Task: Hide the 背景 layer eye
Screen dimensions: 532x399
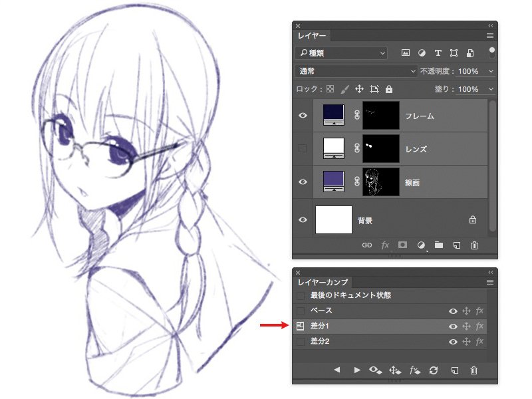Action: tap(303, 220)
